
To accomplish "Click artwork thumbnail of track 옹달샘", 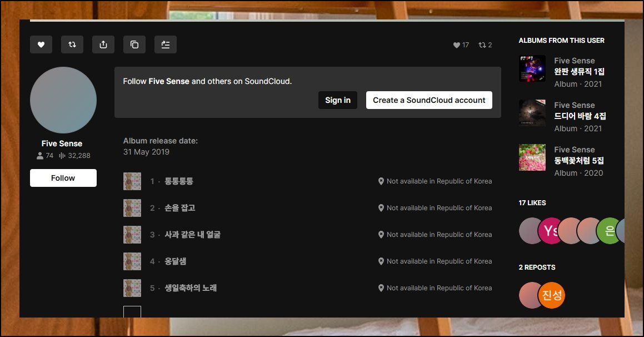I will pos(132,261).
